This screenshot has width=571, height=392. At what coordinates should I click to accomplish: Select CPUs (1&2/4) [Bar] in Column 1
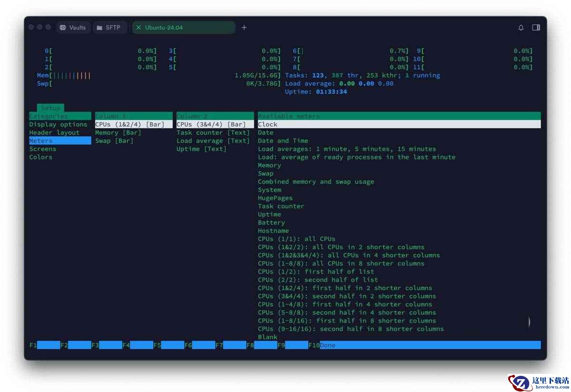click(x=134, y=125)
